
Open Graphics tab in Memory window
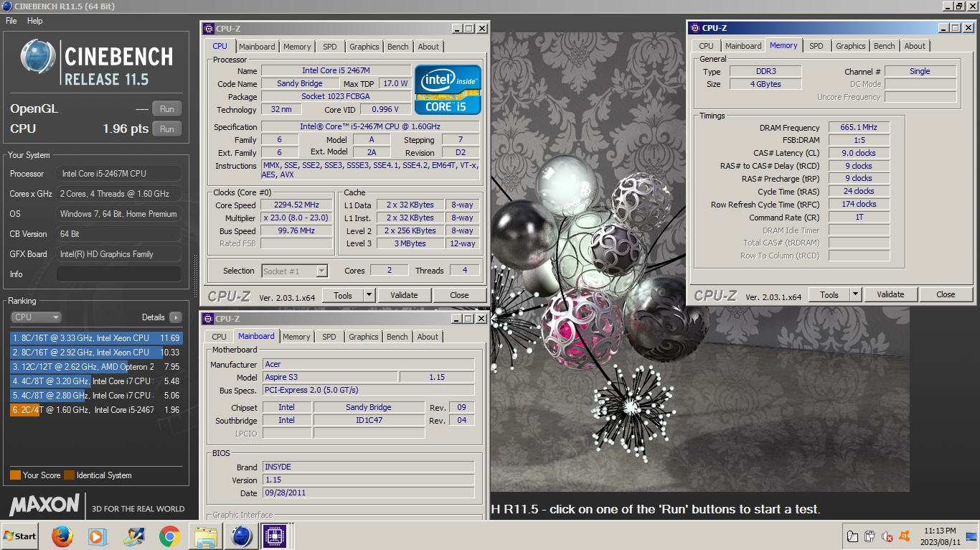[x=851, y=46]
